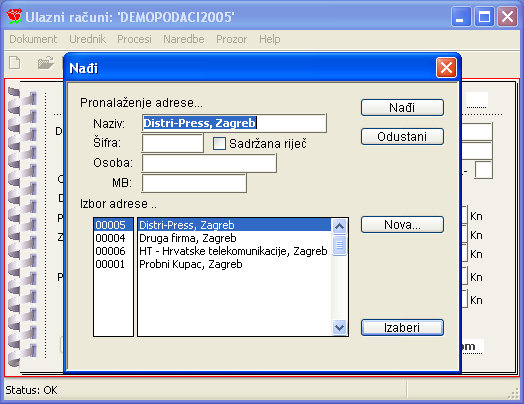Click the Nova... button
Viewport: 524px width, 404px height.
coord(402,225)
